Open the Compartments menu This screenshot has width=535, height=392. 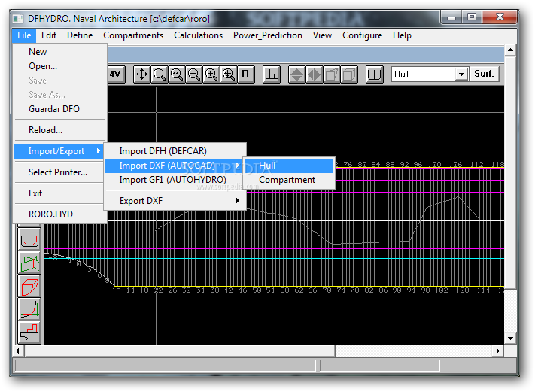point(133,35)
